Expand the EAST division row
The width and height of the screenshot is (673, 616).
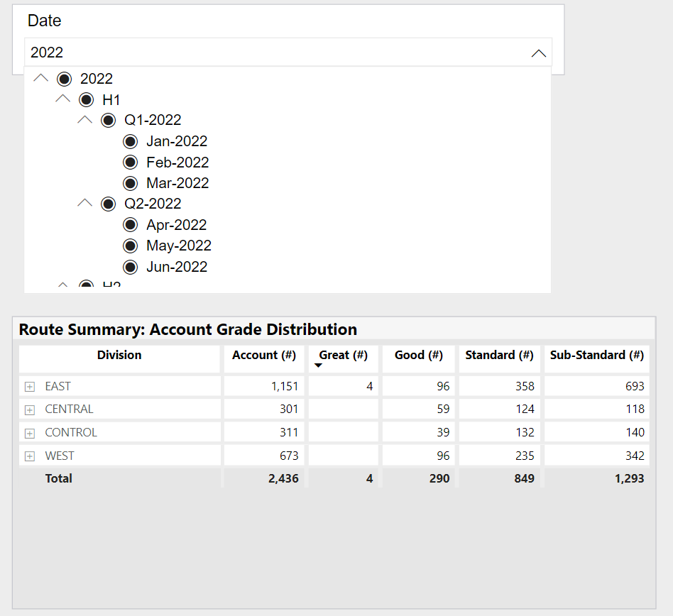(30, 387)
